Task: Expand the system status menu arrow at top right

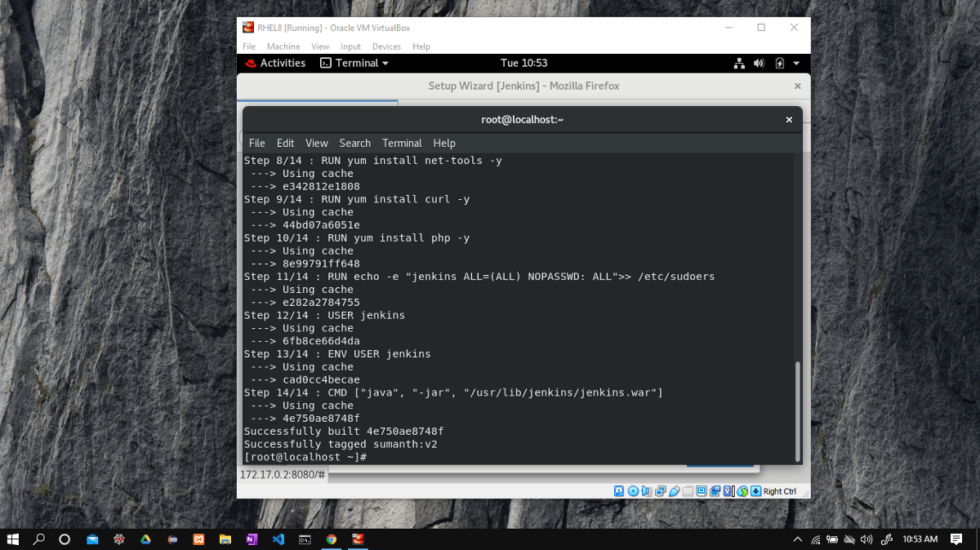Action: 796,63
